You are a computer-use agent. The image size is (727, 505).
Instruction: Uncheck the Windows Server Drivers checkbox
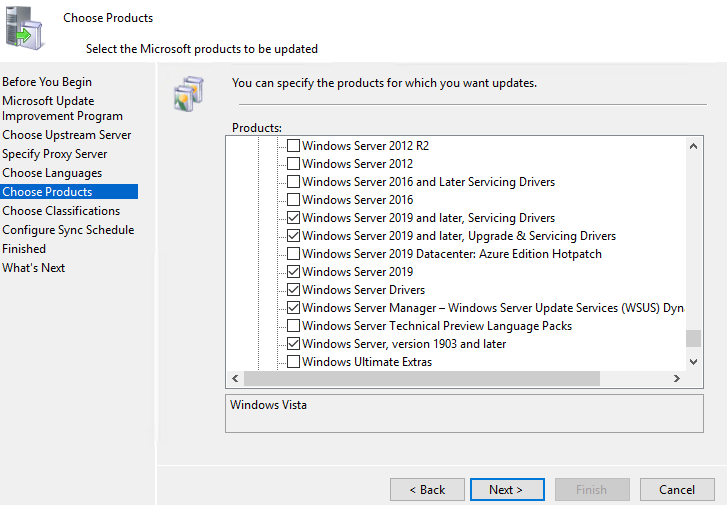[x=293, y=290]
